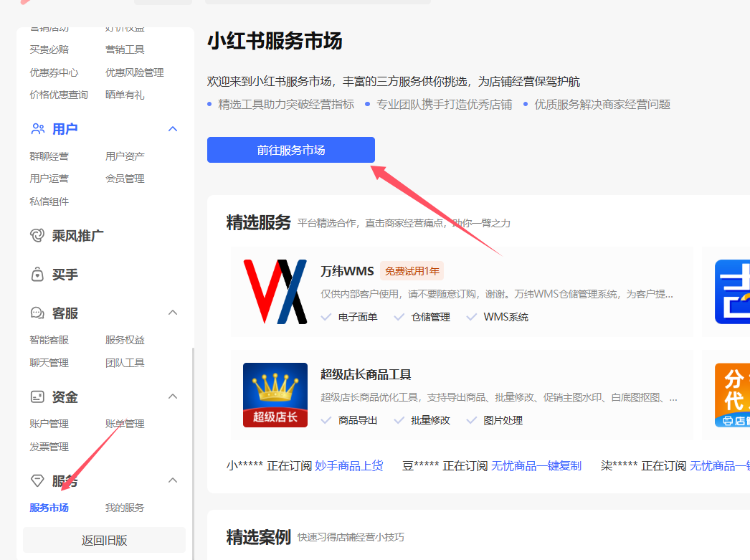Viewport: 750px width, 560px height.
Task: Open the 超级店长商品工具 service title
Action: (366, 374)
